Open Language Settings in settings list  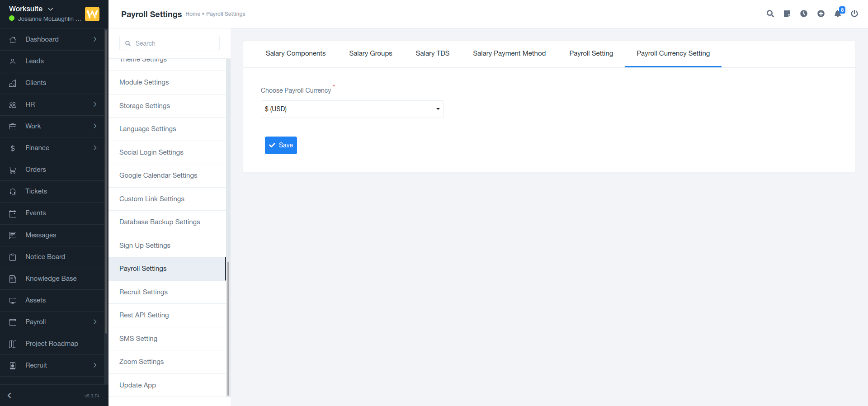(x=167, y=129)
